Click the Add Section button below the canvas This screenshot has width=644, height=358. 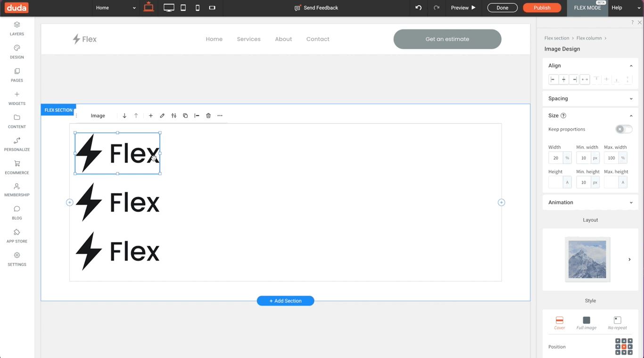[285, 301]
